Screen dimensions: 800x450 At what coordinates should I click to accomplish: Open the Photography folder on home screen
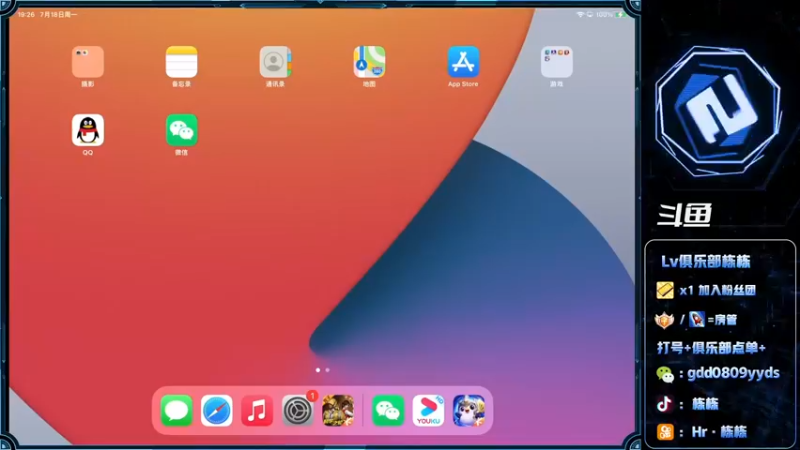click(88, 62)
